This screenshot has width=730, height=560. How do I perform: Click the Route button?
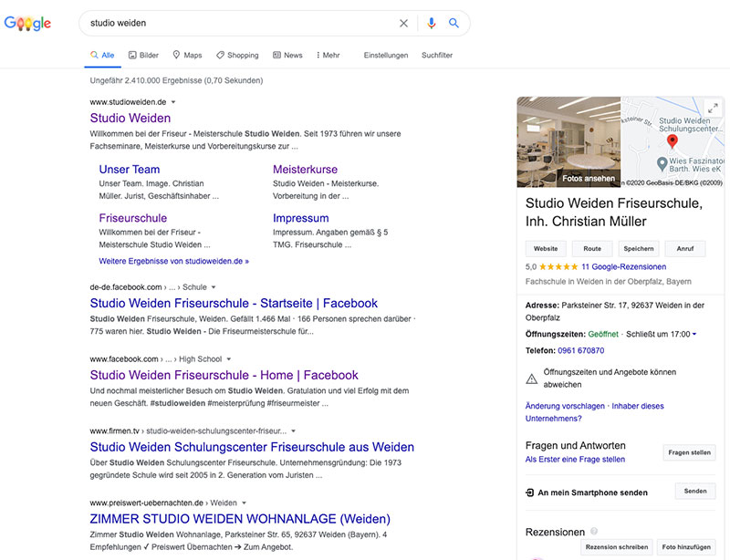click(592, 249)
